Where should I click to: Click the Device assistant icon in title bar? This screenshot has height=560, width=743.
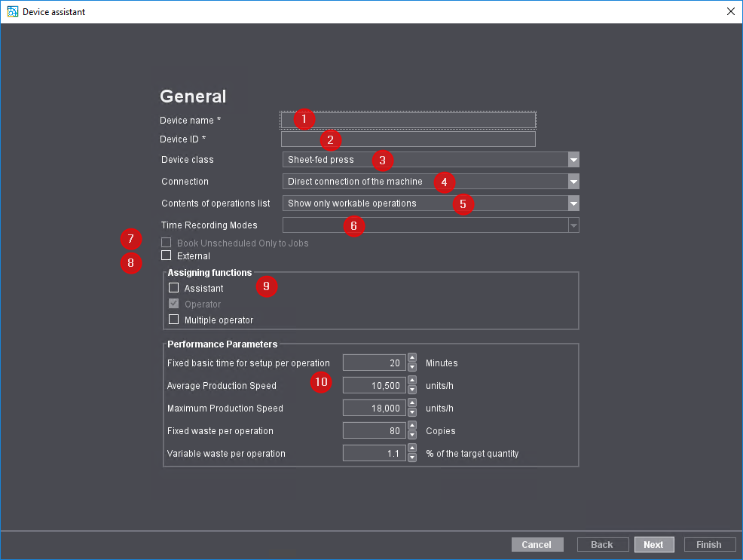(x=12, y=11)
